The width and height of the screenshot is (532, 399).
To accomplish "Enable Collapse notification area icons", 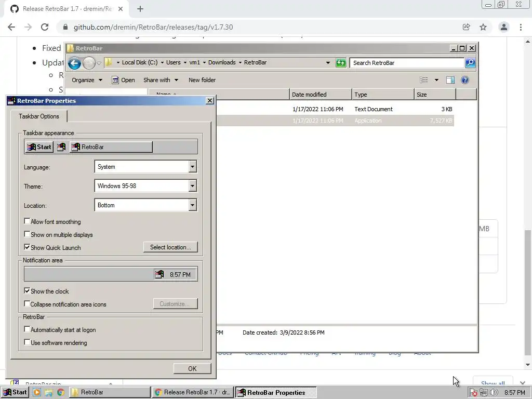I will 27,303.
